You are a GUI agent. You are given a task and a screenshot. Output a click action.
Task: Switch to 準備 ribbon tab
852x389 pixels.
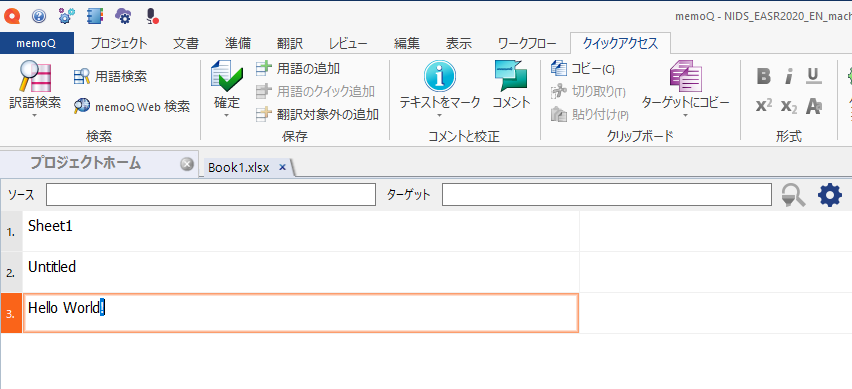click(x=238, y=43)
